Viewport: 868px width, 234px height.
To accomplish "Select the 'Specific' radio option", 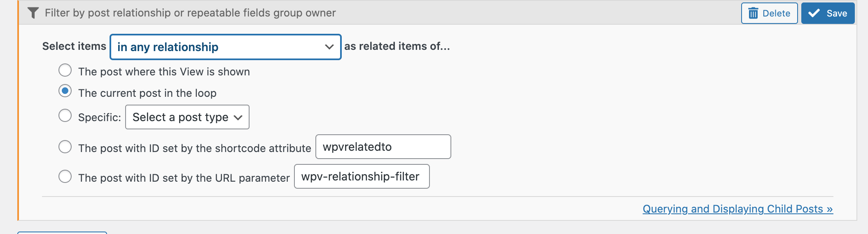I will point(65,116).
